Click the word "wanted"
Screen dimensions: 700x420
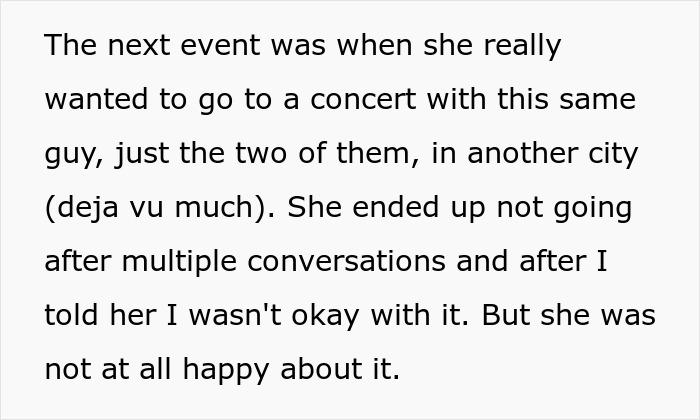95,101
